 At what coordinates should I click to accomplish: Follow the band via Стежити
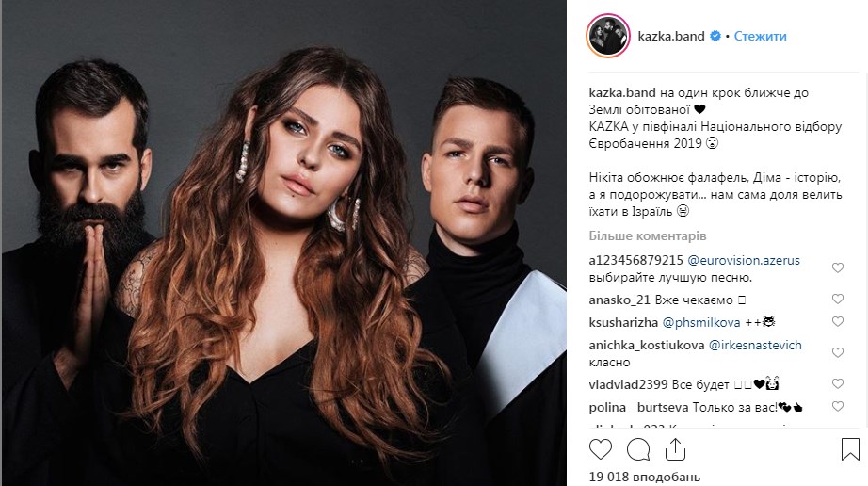pos(760,36)
